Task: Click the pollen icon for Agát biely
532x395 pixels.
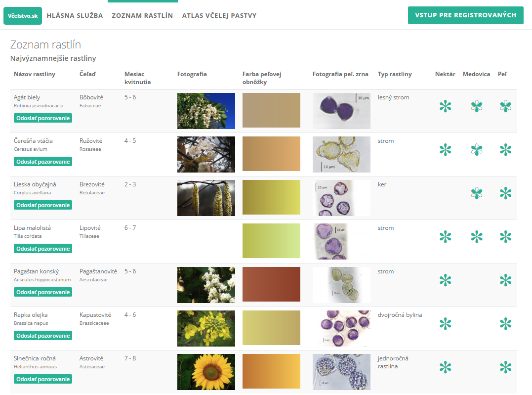Action: pos(505,106)
